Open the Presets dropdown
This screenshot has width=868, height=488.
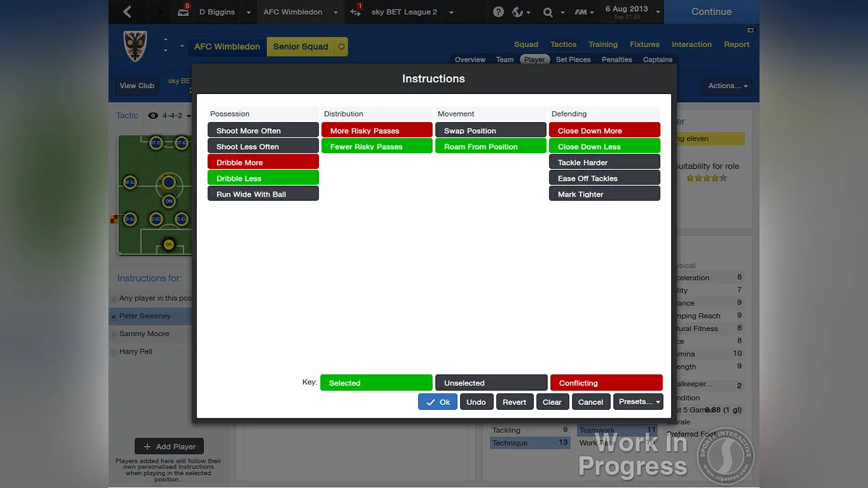[x=638, y=402]
